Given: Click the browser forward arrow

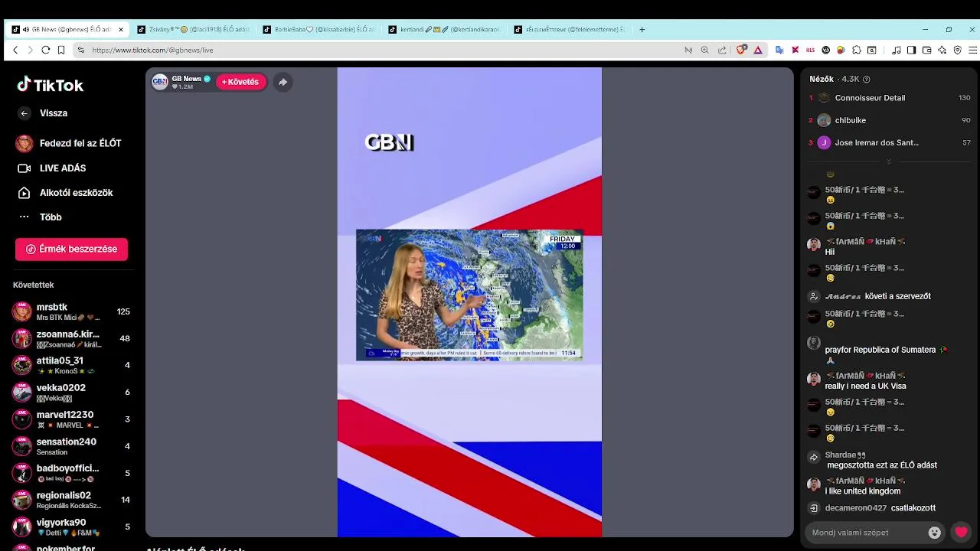Looking at the screenshot, I should pos(31,50).
